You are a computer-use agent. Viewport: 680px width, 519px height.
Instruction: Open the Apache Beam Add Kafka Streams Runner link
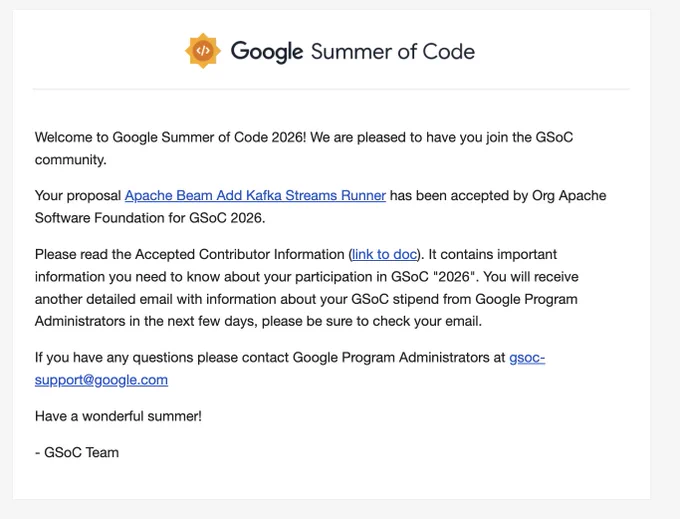point(255,196)
